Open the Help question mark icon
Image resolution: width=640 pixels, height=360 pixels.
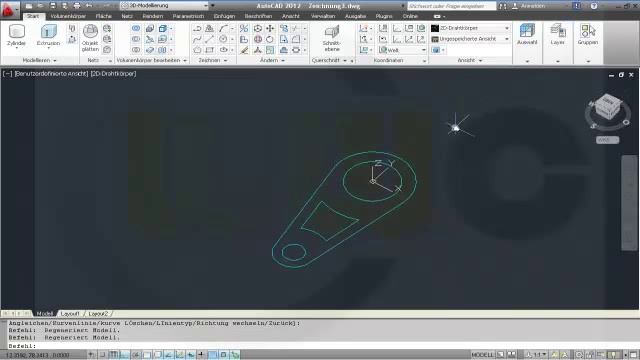tap(594, 6)
